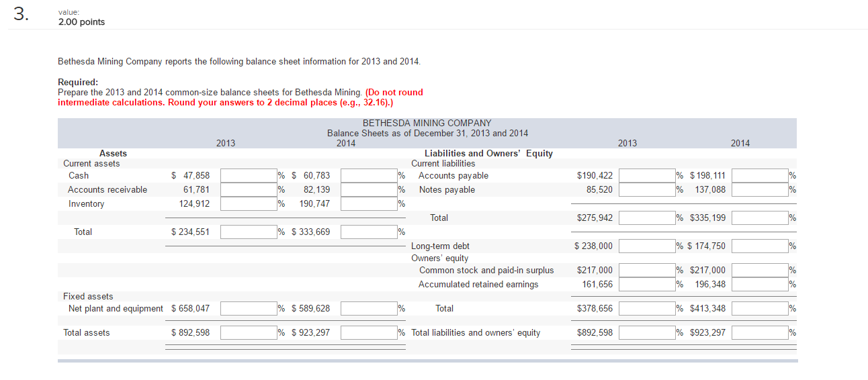
Task: Click the 'BETHESDA MINING COMPANY' table heading
Action: tap(427, 123)
